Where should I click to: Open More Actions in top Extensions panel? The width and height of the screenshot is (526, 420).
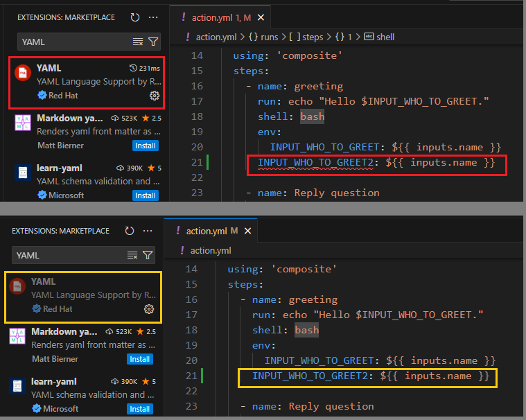click(x=153, y=17)
